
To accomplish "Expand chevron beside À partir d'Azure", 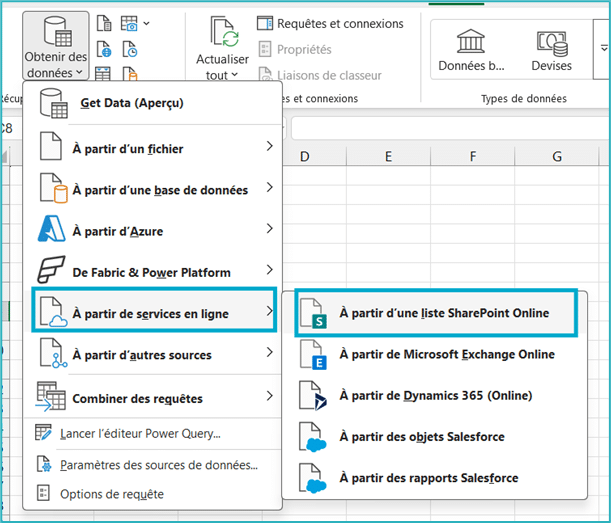I will (270, 228).
